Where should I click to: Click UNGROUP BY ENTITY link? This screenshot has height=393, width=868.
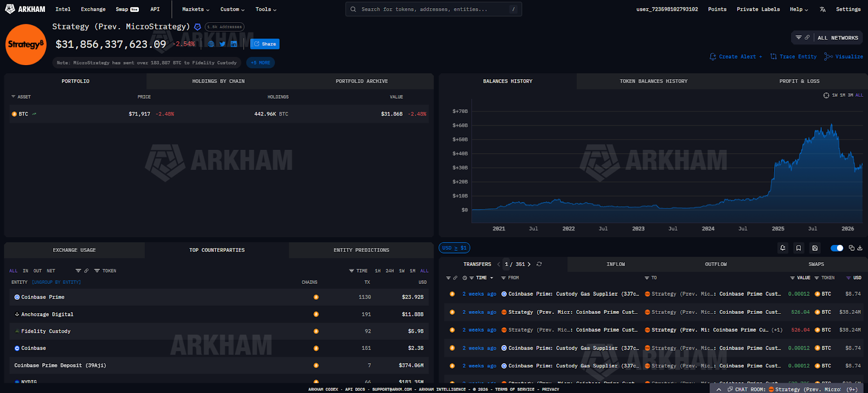[x=56, y=282]
